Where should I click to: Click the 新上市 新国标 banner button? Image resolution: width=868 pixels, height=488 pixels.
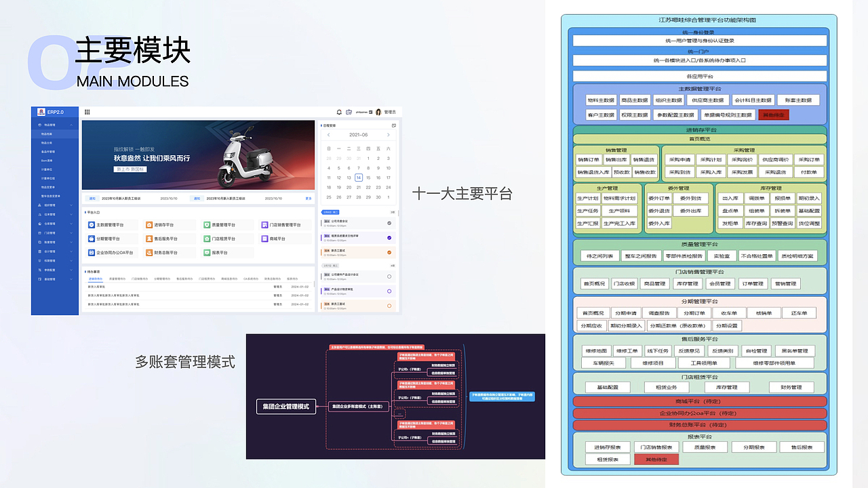(130, 169)
